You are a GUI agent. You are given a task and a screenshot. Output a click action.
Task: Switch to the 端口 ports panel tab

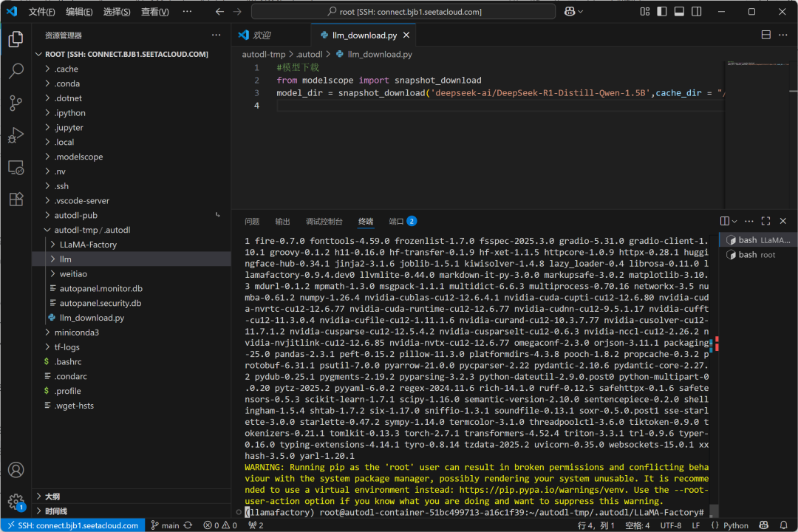click(403, 221)
